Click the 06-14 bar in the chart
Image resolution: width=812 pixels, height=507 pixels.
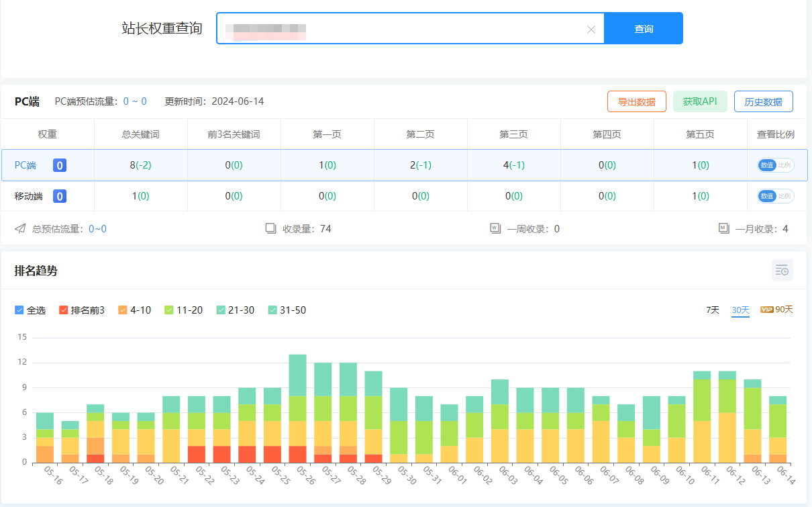pos(778,429)
